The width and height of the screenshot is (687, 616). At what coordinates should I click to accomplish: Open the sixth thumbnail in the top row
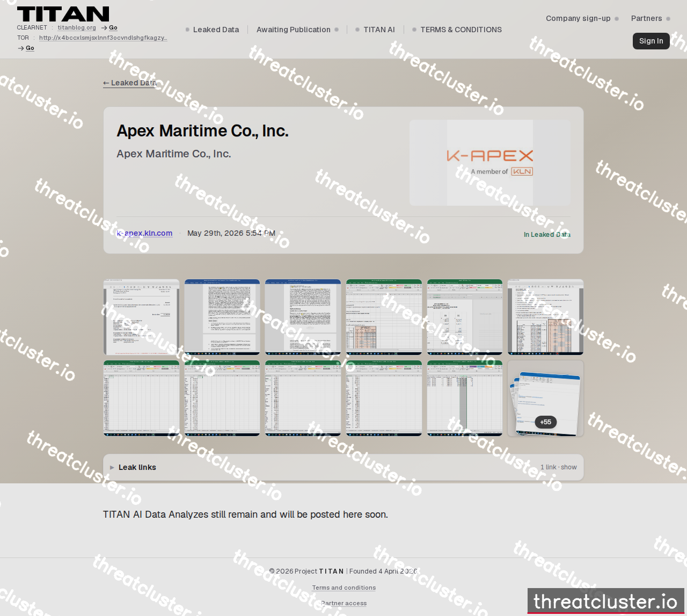pos(546,317)
